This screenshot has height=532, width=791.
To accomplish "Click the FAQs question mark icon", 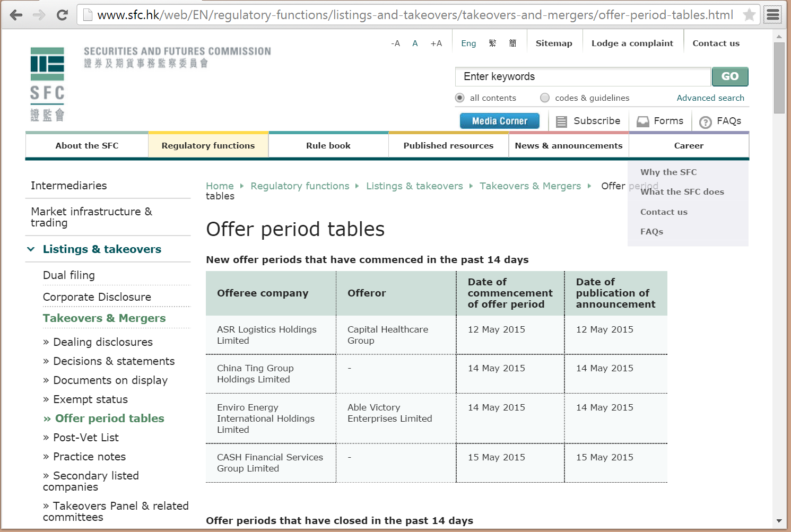I will (x=705, y=122).
